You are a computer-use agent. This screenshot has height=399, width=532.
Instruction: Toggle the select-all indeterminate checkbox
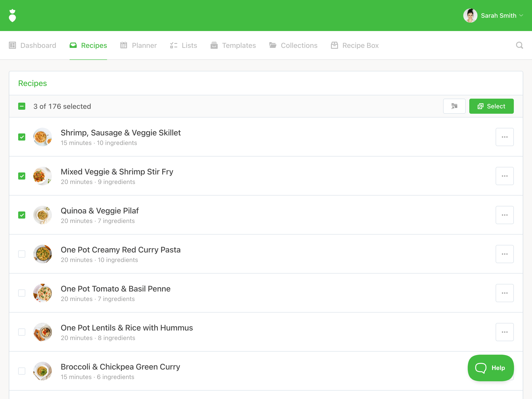[x=22, y=106]
